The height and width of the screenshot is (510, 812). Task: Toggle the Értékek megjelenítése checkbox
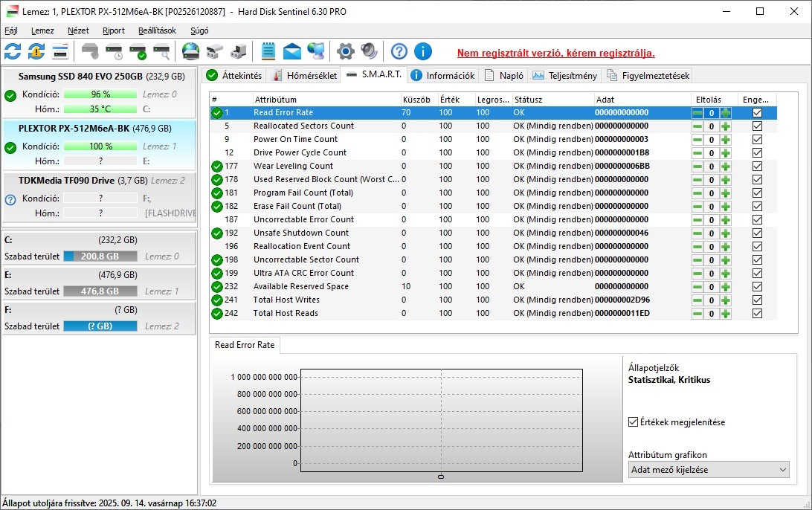click(633, 422)
